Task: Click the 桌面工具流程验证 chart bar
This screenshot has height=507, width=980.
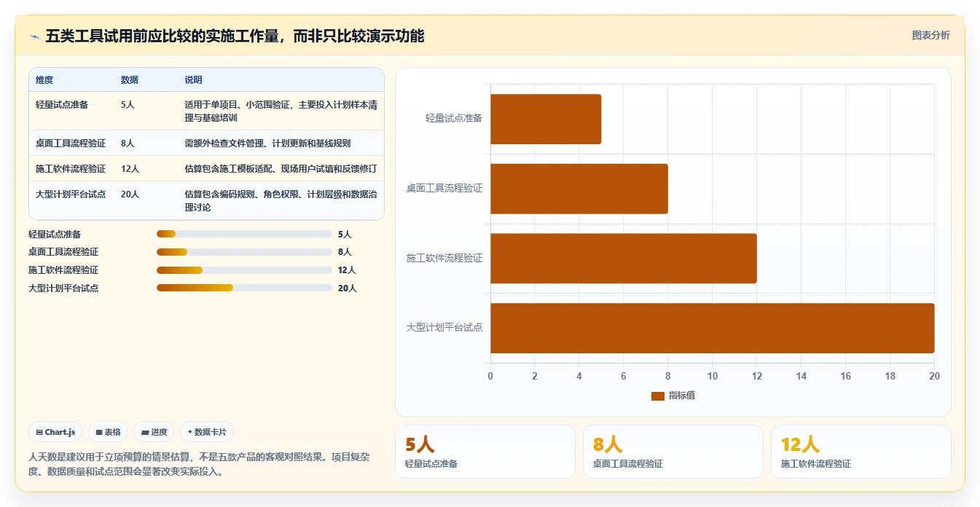Action: click(x=579, y=189)
